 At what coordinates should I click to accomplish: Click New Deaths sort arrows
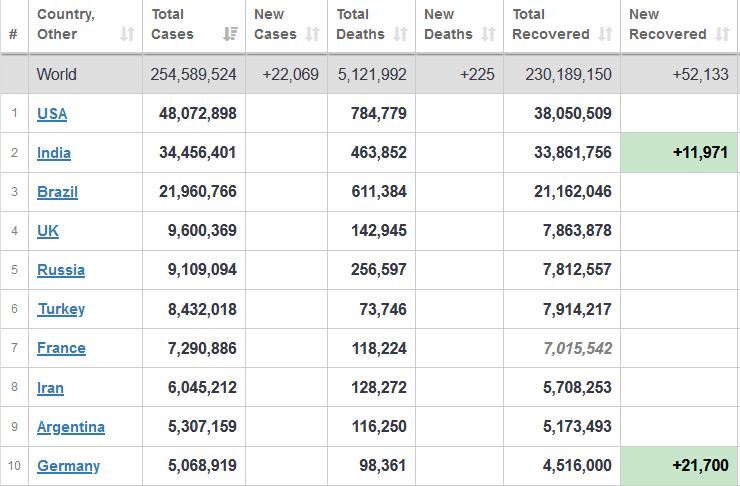(488, 34)
